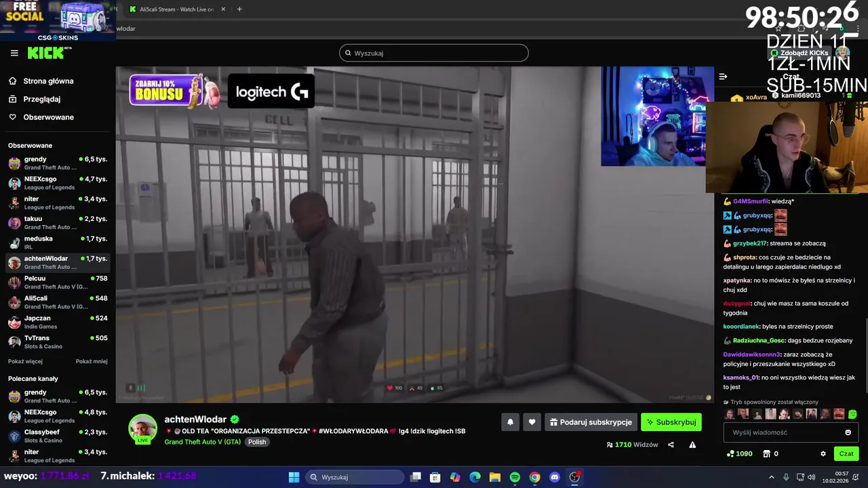Close the Ali5cali Stream browser tab

[x=222, y=9]
